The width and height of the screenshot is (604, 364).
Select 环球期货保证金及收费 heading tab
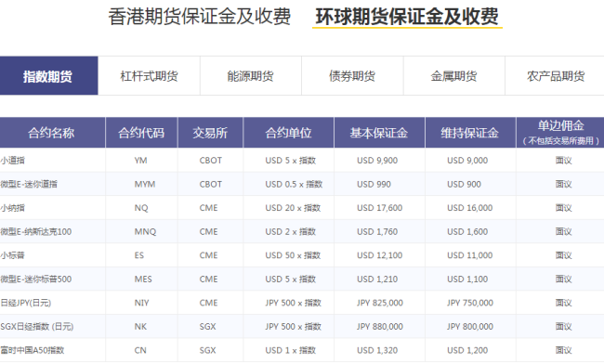click(x=407, y=17)
